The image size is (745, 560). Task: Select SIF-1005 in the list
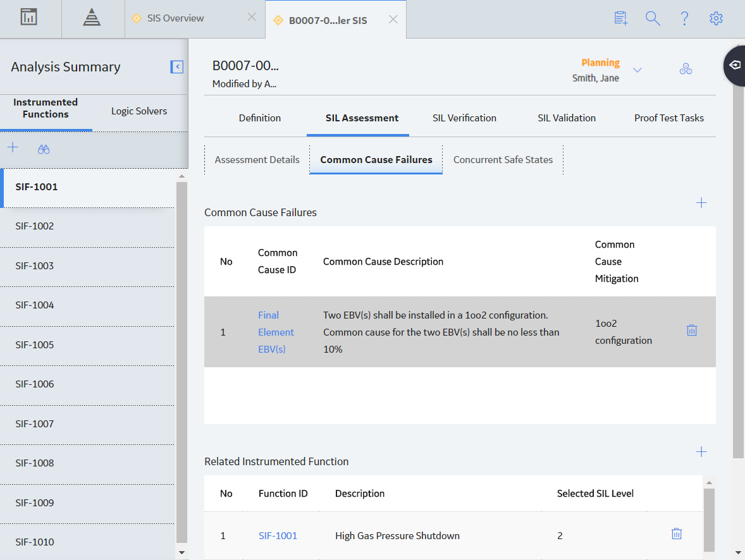pyautogui.click(x=87, y=345)
